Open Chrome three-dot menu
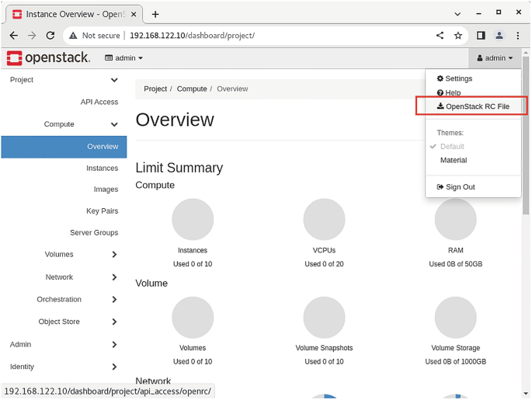Image resolution: width=532 pixels, height=400 pixels. [x=518, y=36]
